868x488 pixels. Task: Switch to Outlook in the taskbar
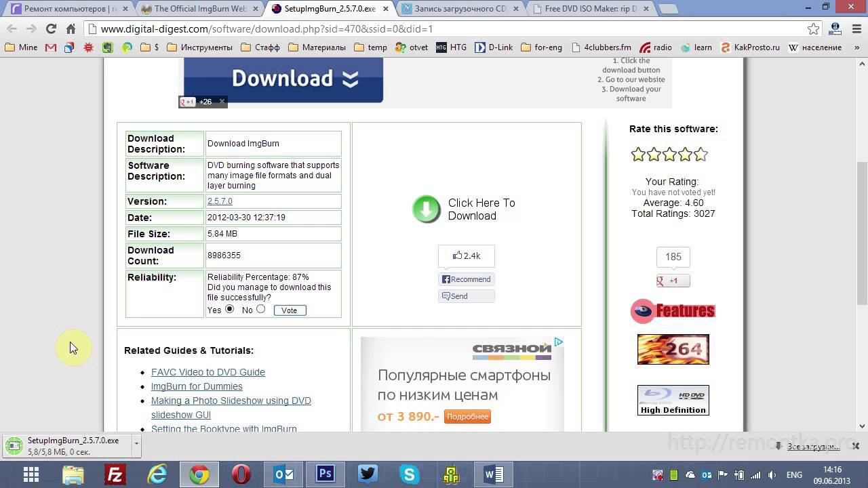pyautogui.click(x=283, y=474)
